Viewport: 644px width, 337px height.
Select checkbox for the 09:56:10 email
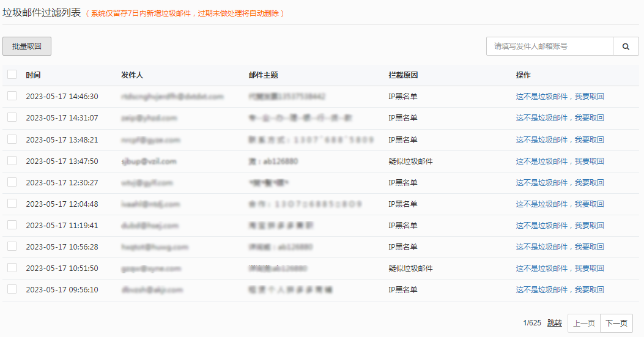tap(12, 289)
